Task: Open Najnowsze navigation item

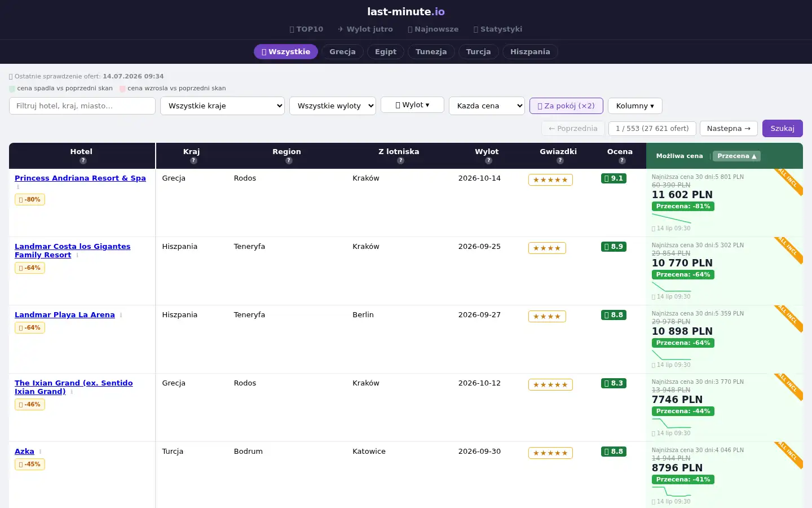Action: [x=433, y=29]
